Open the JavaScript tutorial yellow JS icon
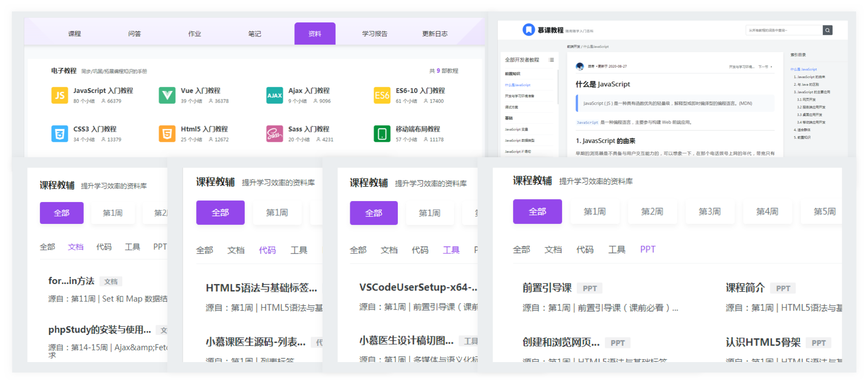Image resolution: width=868 pixels, height=384 pixels. pyautogui.click(x=59, y=95)
